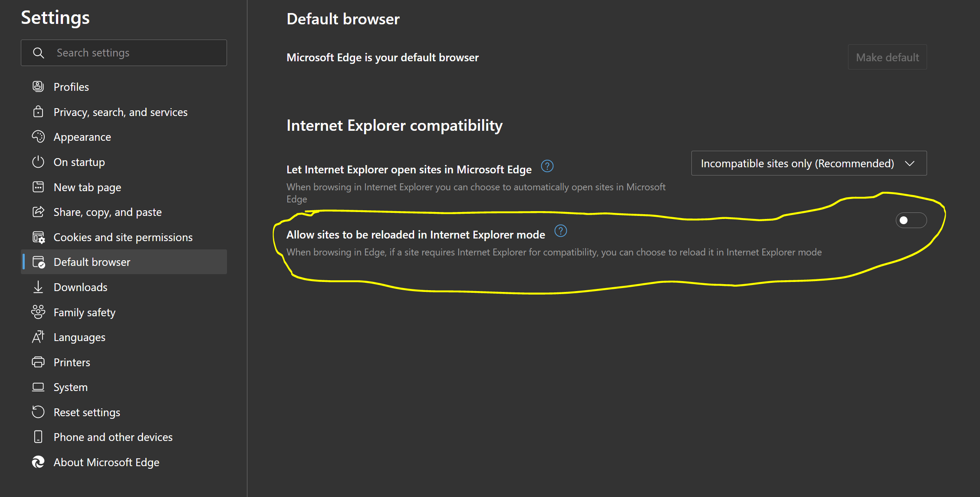Click the Printers icon in sidebar

point(38,362)
